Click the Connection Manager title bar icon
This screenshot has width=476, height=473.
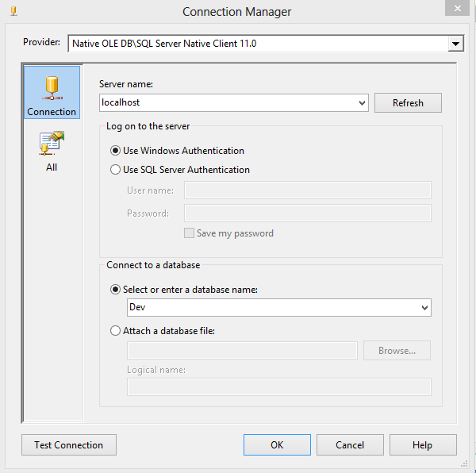[13, 12]
